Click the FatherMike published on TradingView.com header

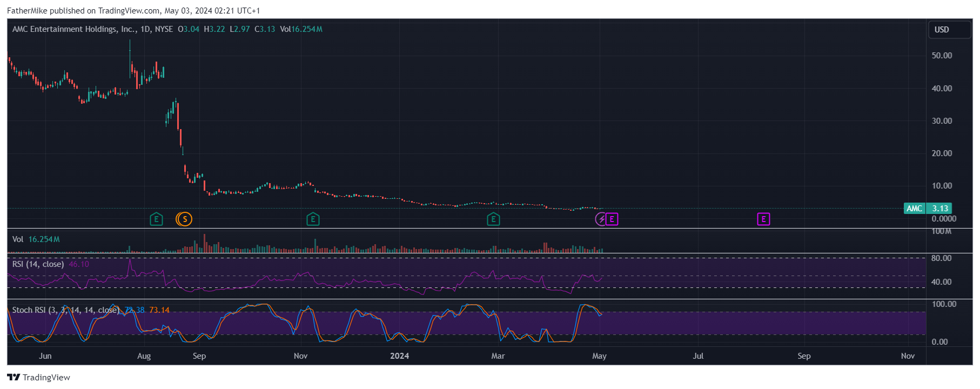(x=133, y=11)
